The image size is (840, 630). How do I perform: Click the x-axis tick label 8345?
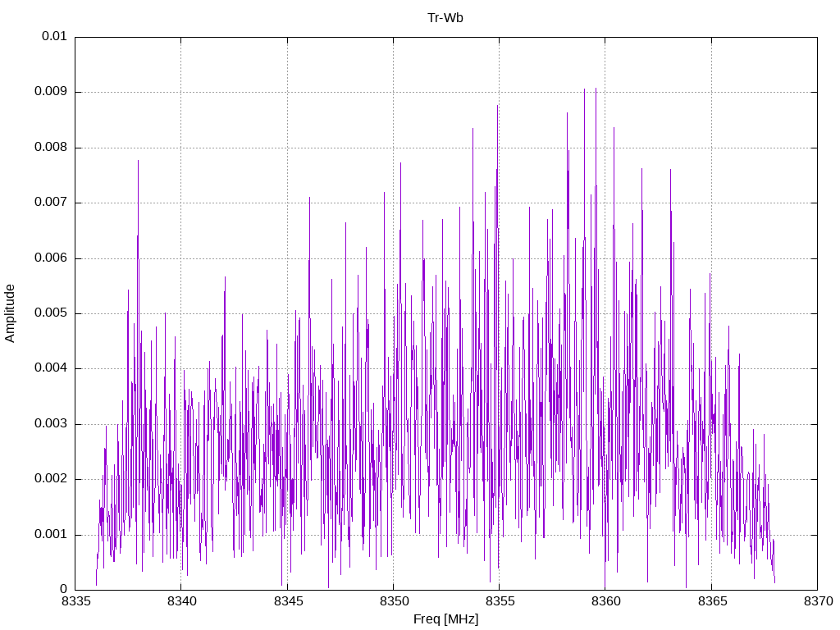[288, 601]
